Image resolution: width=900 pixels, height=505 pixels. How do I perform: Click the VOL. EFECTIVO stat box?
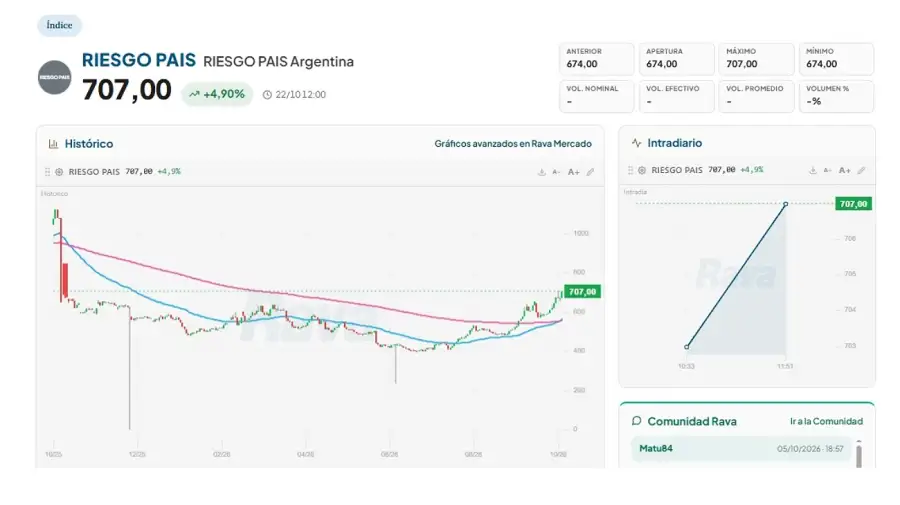click(x=677, y=96)
